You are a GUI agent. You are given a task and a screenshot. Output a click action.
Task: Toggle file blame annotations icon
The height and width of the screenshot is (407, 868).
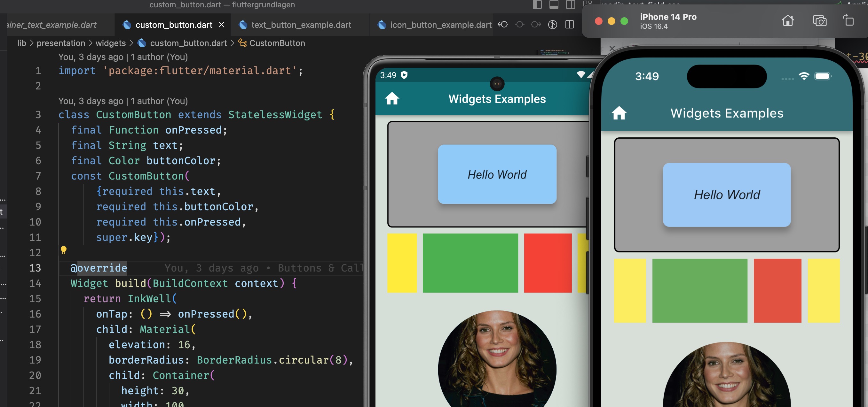tap(553, 24)
